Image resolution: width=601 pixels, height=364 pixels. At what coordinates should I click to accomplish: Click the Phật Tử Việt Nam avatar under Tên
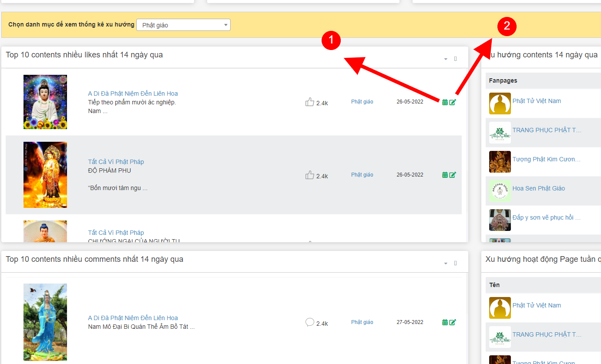500,308
